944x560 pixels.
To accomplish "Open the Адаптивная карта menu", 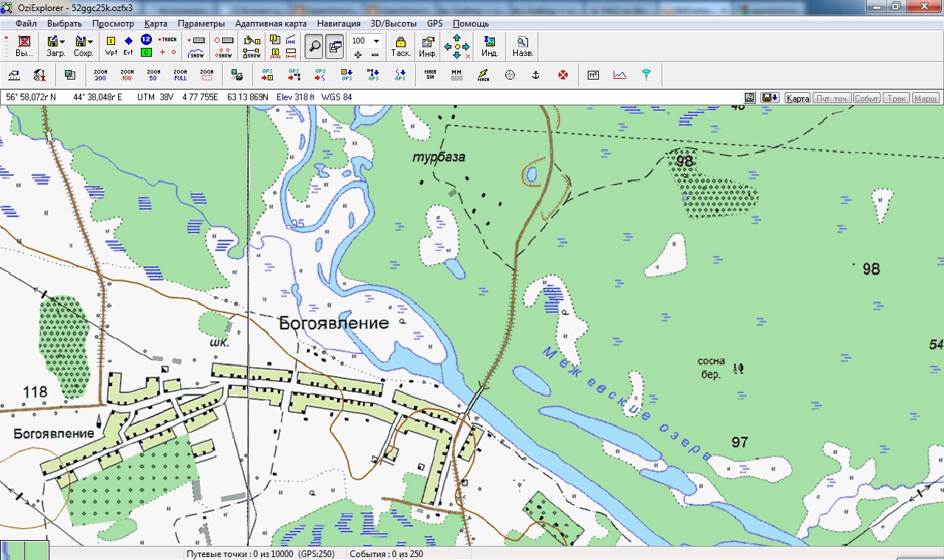I will click(x=271, y=24).
